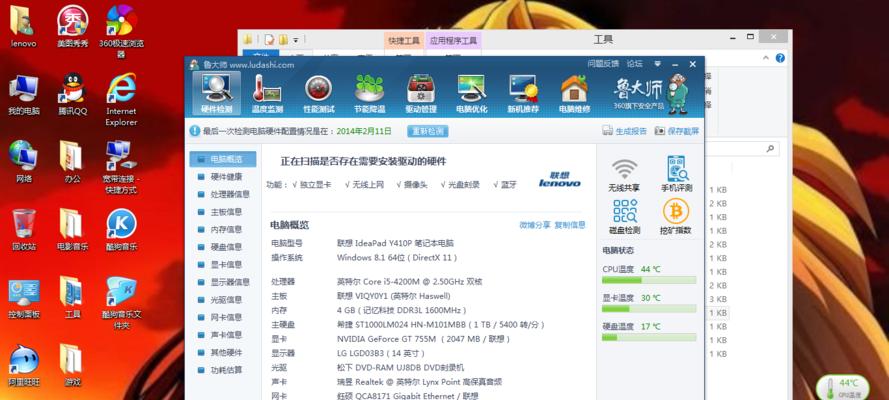Open the 温度监测 temperature monitor
Image resolution: width=889 pixels, height=400 pixels.
click(267, 93)
